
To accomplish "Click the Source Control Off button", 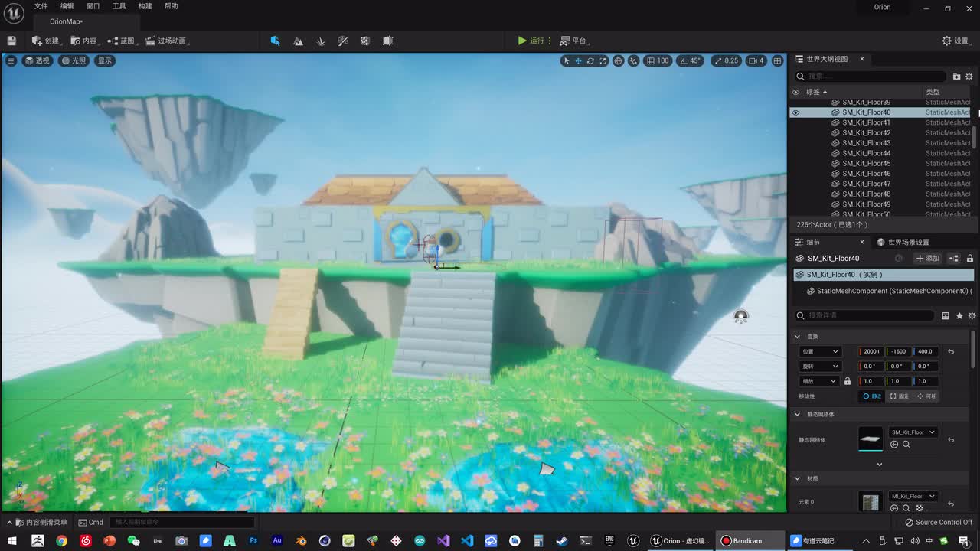I will tap(939, 523).
